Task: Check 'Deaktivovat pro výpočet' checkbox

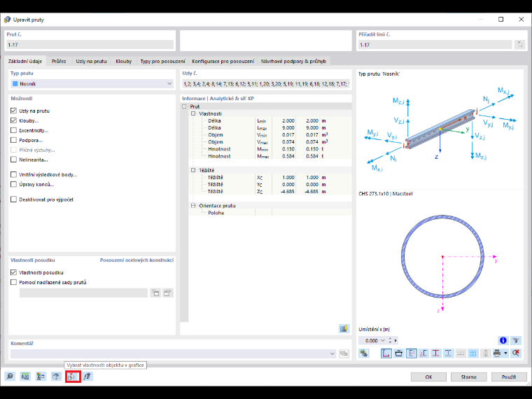Action: click(13, 199)
